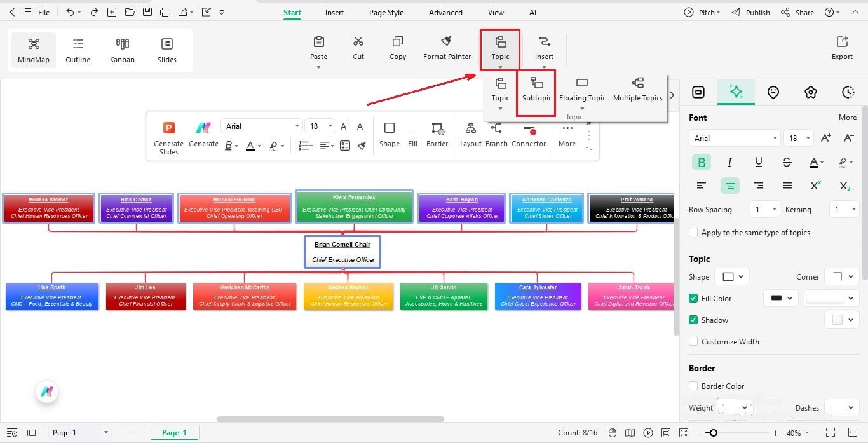The height and width of the screenshot is (443, 868).
Task: Open the fill color black swatch dropdown
Action: pos(780,298)
